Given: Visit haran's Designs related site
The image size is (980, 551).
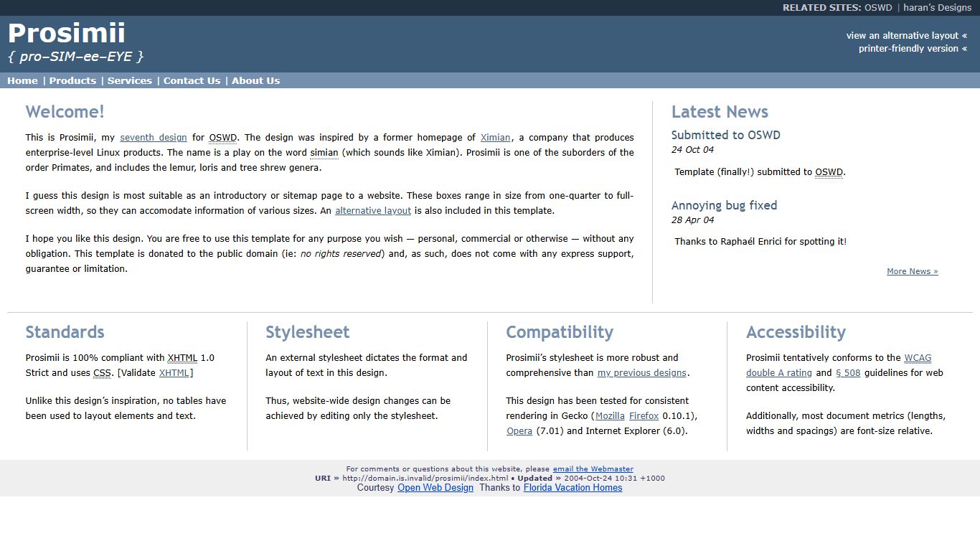Looking at the screenshot, I should coord(937,8).
